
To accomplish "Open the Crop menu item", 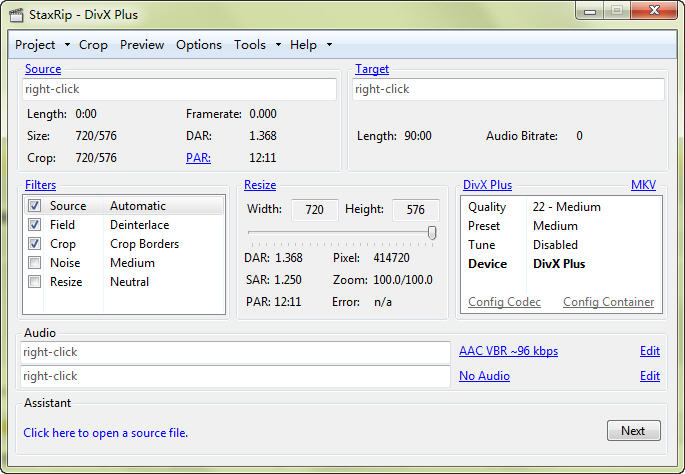I will coord(93,45).
